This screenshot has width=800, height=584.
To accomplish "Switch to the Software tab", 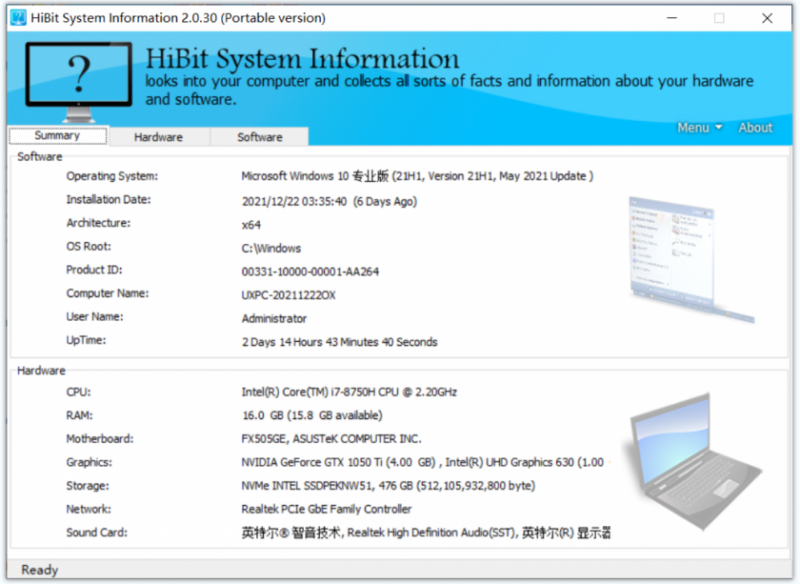I will pos(260,137).
